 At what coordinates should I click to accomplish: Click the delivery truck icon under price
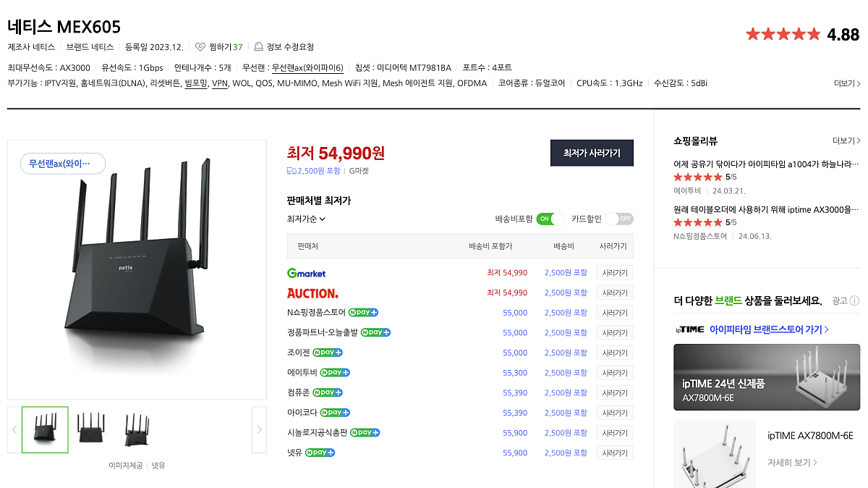point(292,171)
